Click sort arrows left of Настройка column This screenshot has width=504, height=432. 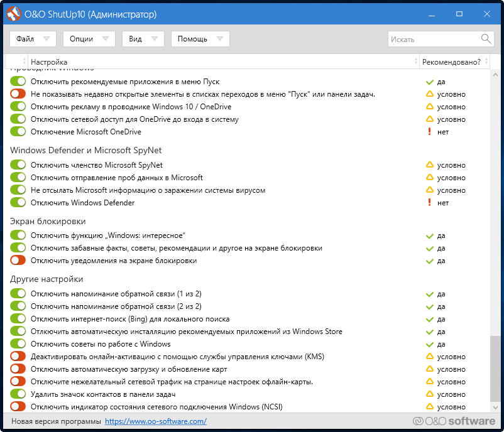[25, 62]
